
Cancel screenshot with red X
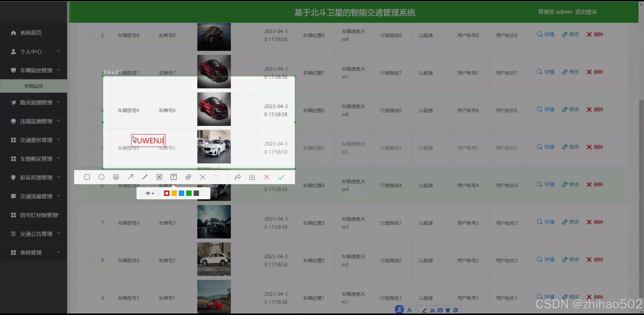[267, 177]
